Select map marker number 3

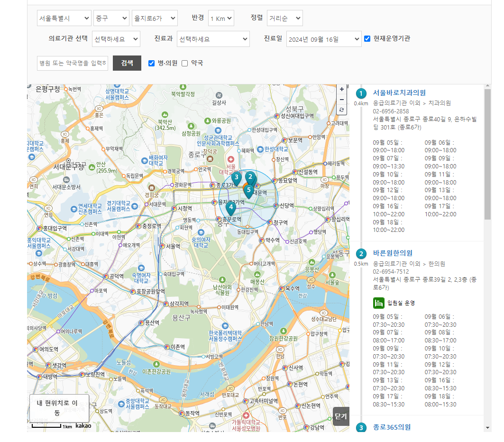coord(237,179)
